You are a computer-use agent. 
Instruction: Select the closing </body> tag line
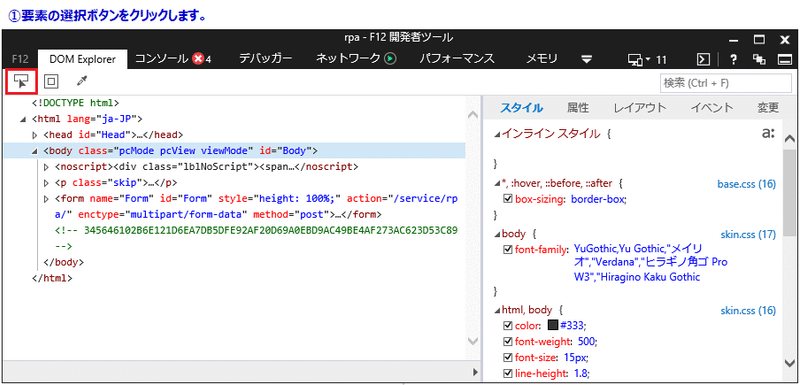(x=64, y=262)
